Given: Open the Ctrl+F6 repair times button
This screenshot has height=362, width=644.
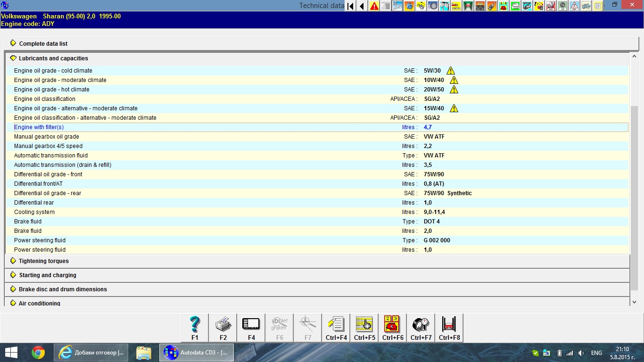Looking at the screenshot, I should (x=393, y=328).
